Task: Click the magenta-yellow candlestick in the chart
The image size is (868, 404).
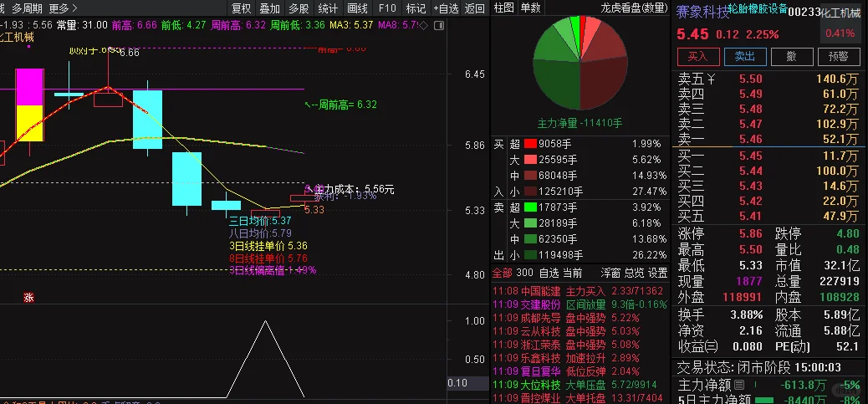Action: click(x=29, y=105)
